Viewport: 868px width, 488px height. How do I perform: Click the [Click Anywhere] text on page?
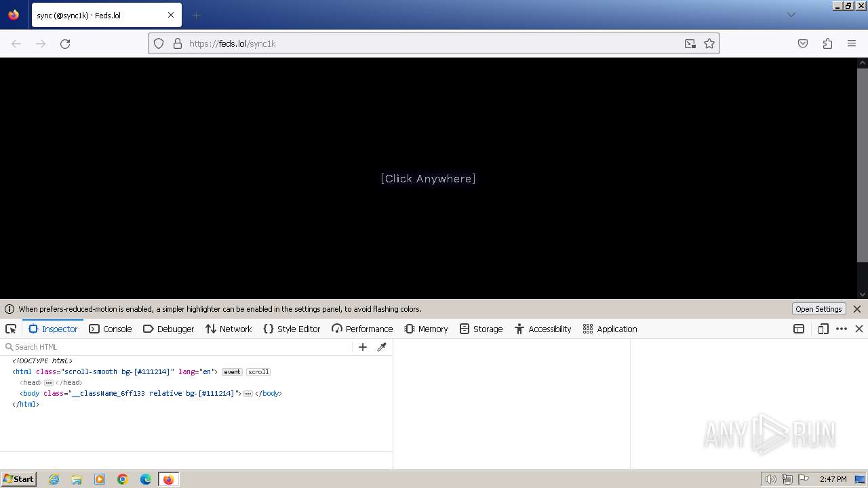pyautogui.click(x=428, y=178)
